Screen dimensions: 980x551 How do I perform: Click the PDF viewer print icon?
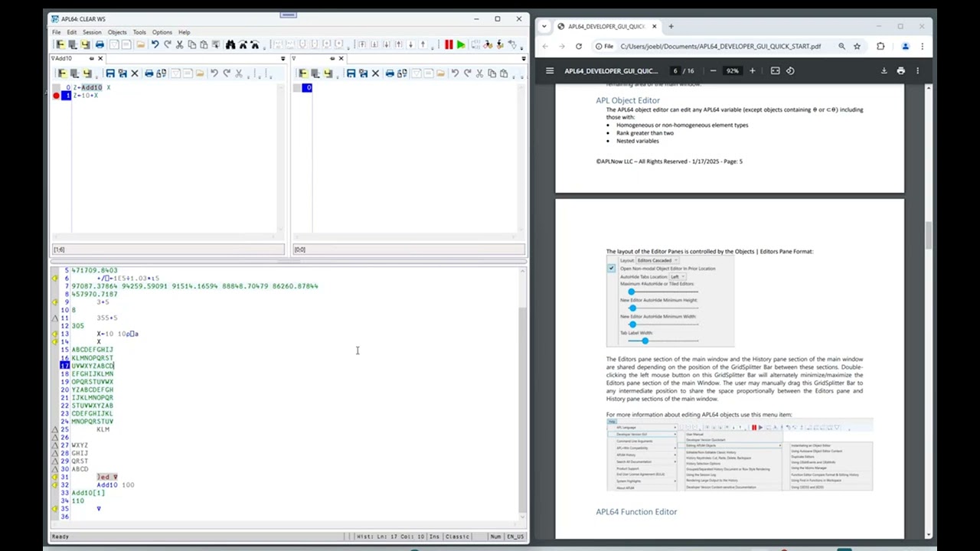pos(900,70)
